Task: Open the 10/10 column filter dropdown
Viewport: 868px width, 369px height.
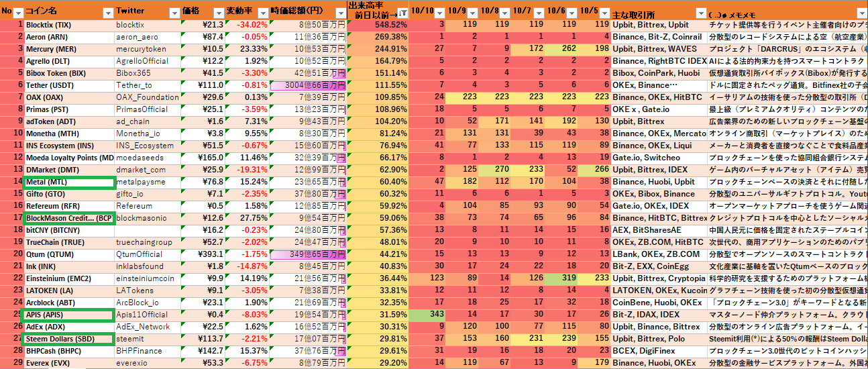Action: coord(438,13)
